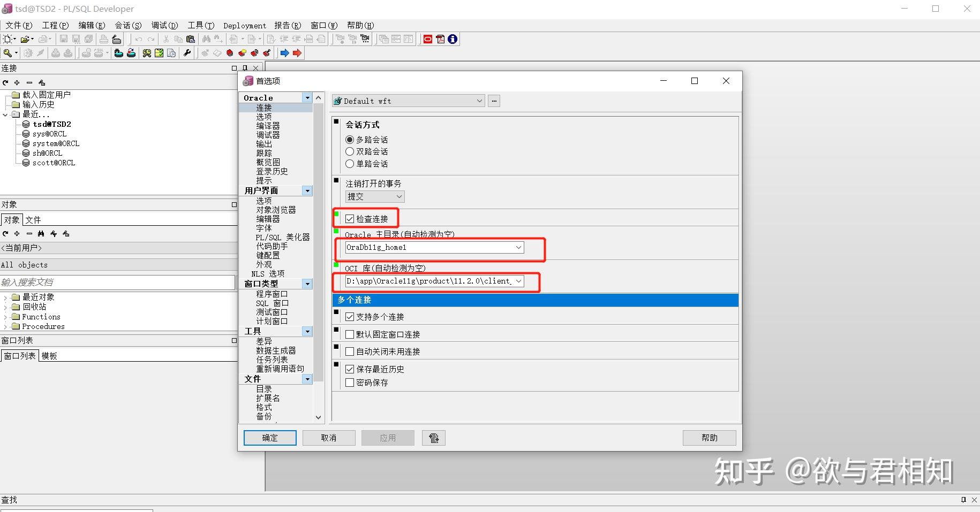Click the 输入搜索文档 search field
980x512 pixels.
117,282
